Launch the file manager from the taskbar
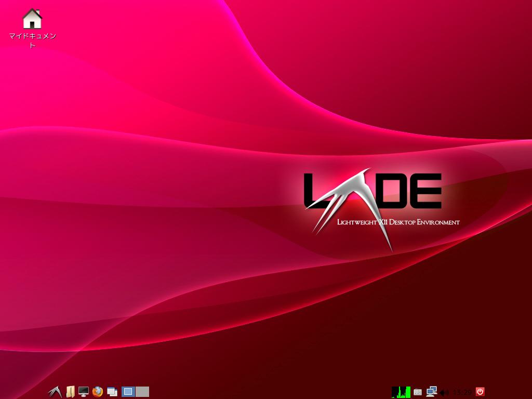Image resolution: width=532 pixels, height=399 pixels. (x=71, y=392)
